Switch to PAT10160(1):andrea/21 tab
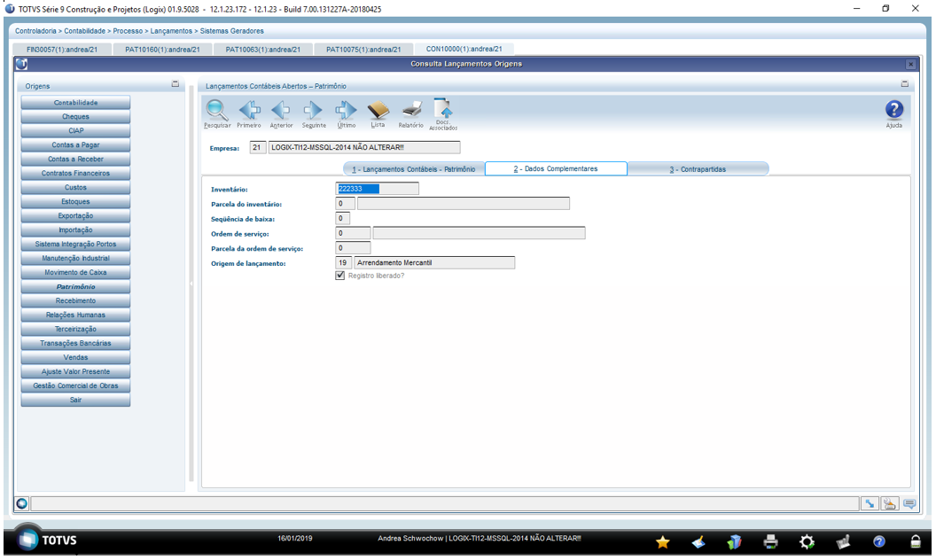Screen dimensions: 936x560 [162, 50]
